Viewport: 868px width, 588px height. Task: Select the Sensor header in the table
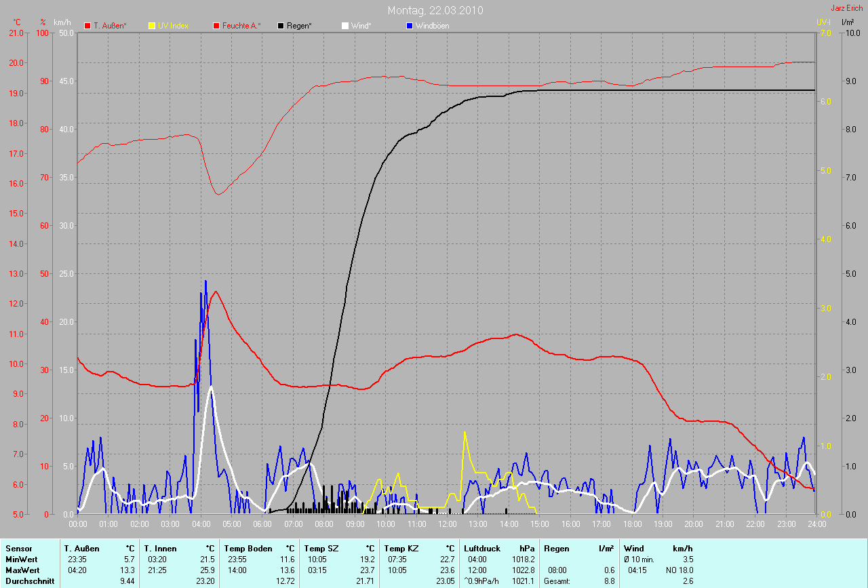(x=19, y=548)
